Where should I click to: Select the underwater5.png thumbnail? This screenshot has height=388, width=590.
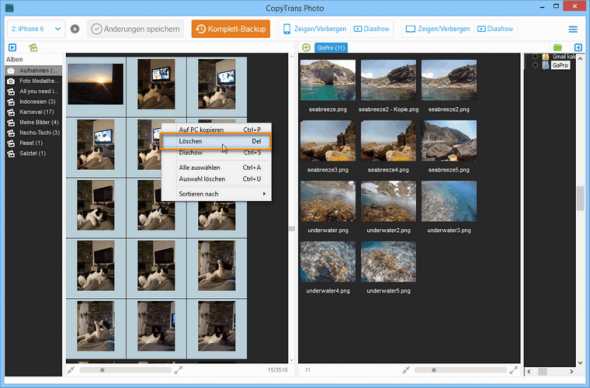(388, 262)
